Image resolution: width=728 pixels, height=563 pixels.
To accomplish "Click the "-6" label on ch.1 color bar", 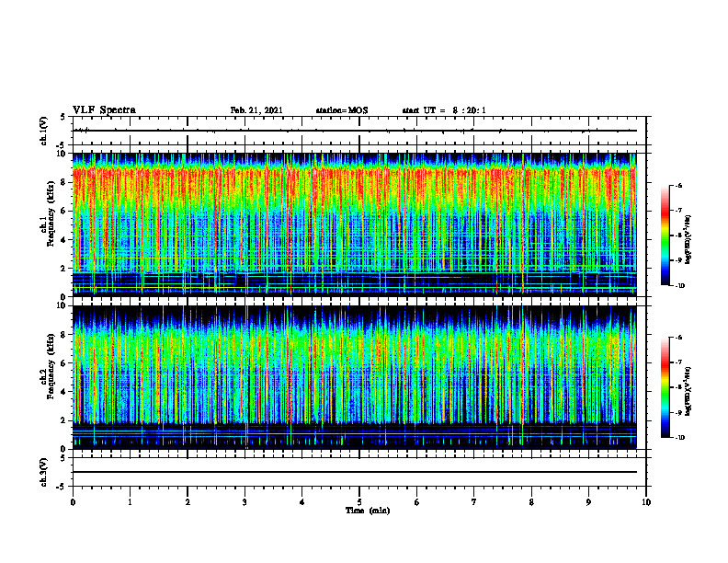I will point(678,186).
